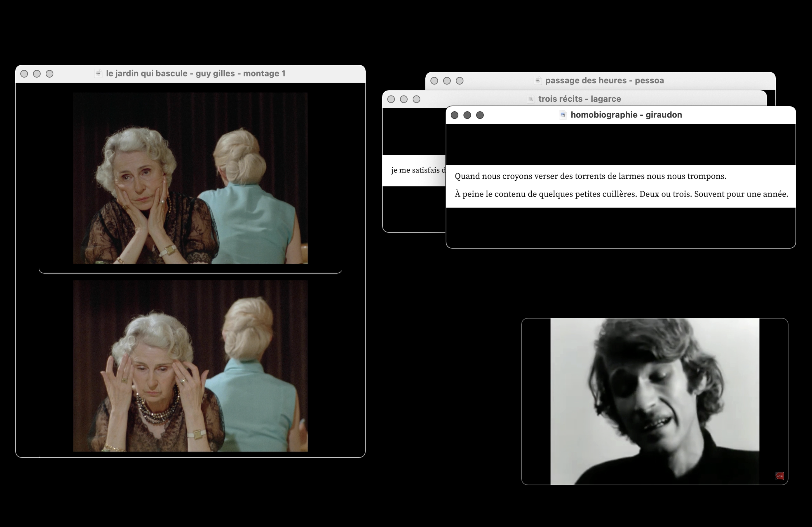Maximize the 'trois récits - lagarce' window
Screen dimensions: 812x527
tap(416, 99)
